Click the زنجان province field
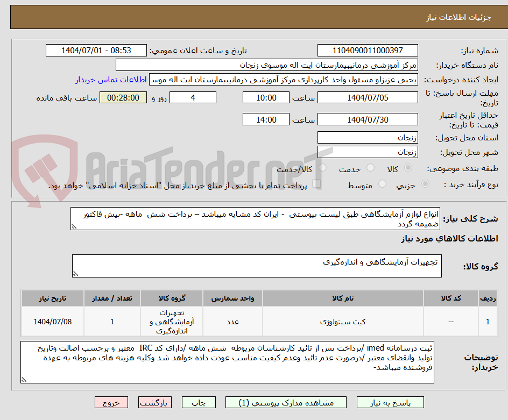Viewport: 508px width, 420px height. point(368,137)
